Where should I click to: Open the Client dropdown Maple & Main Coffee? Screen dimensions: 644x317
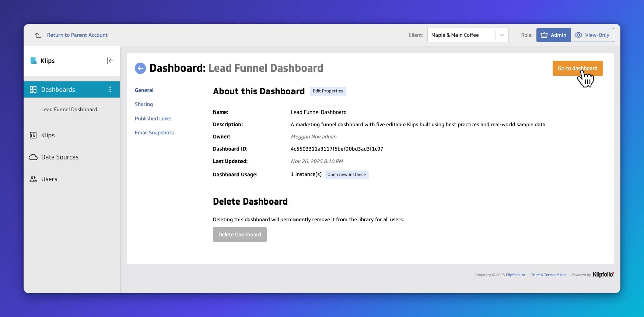click(468, 35)
